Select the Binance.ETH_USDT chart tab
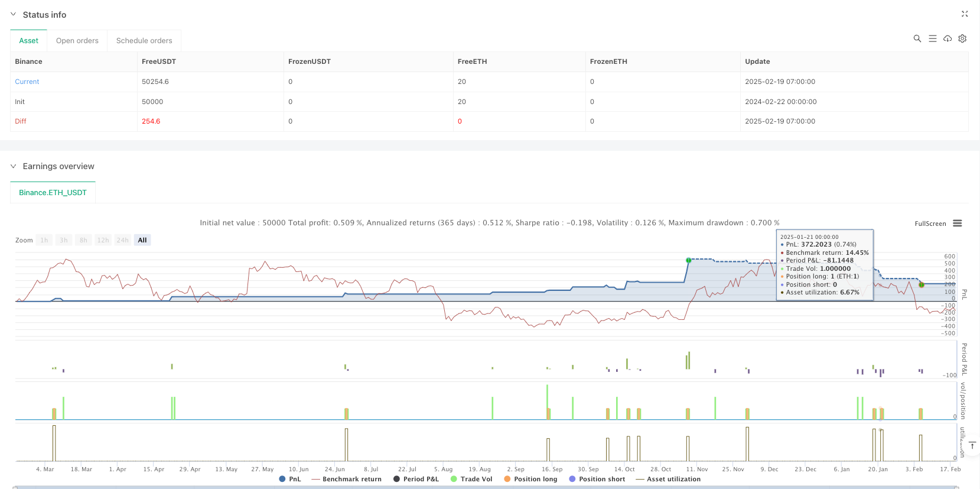Viewport: 980px width, 489px height. tap(53, 193)
